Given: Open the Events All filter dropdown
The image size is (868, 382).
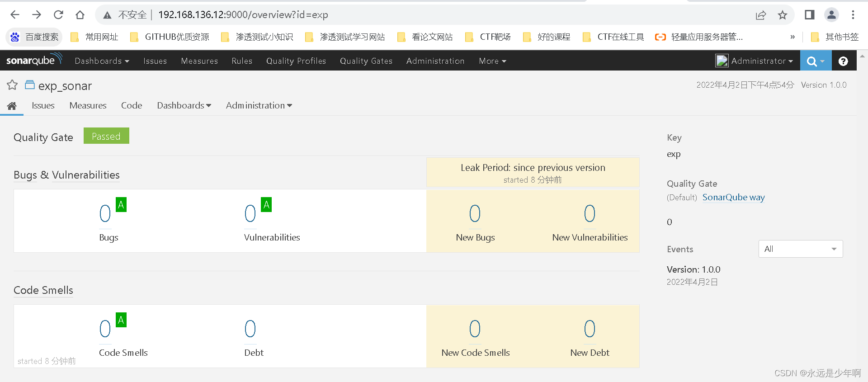Looking at the screenshot, I should click(x=801, y=249).
